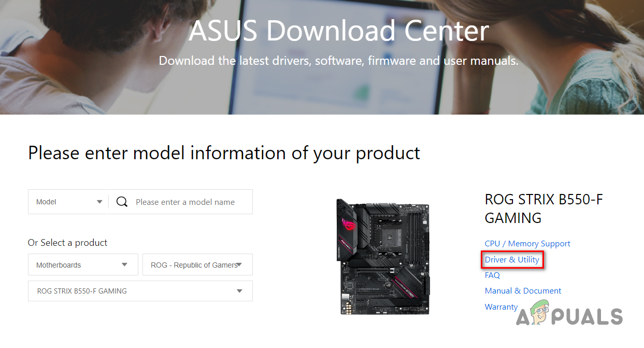This screenshot has height=348, width=644.
Task: Click the ROG STRIX motherboard product image
Action: point(383,256)
